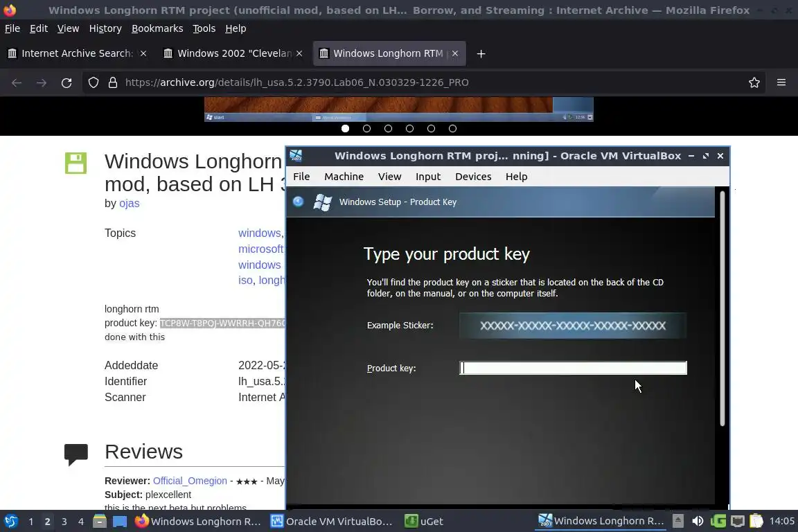Image resolution: width=798 pixels, height=532 pixels.
Task: Reload the page in Firefox
Action: [x=66, y=82]
